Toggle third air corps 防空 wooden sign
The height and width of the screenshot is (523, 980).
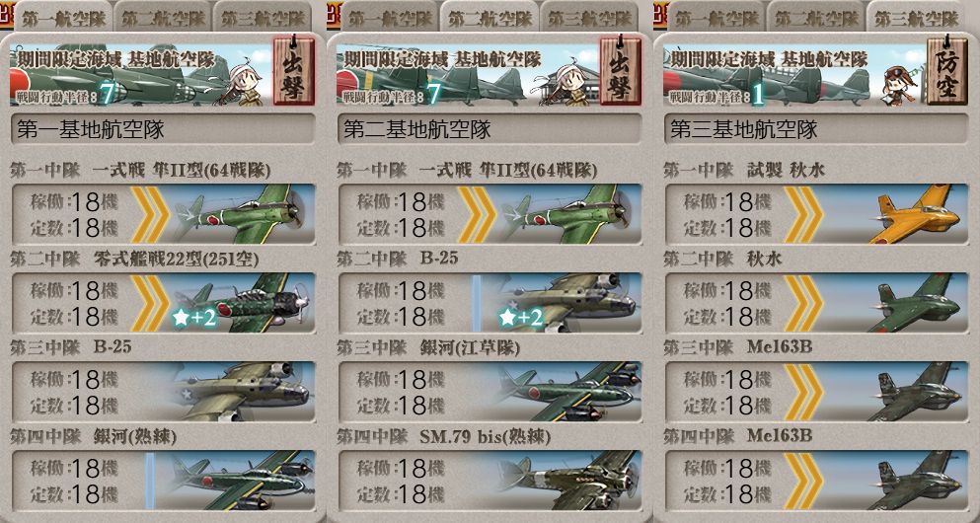coord(946,70)
